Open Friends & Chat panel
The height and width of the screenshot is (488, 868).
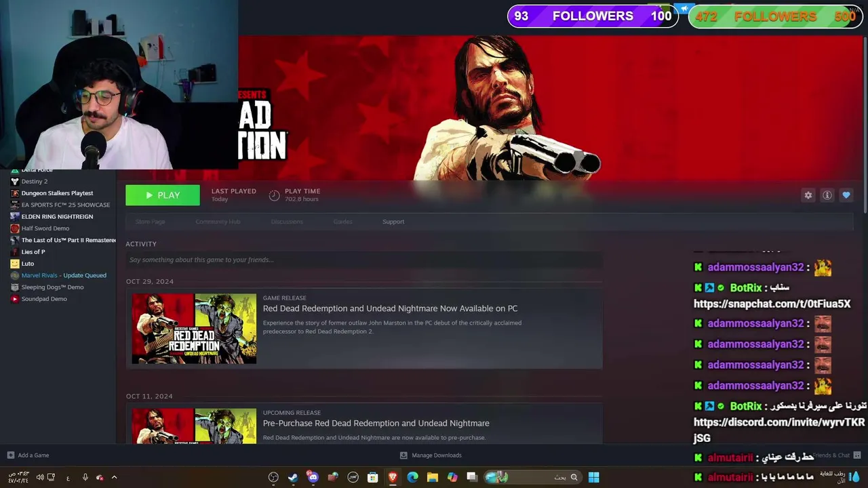pyautogui.click(x=836, y=455)
